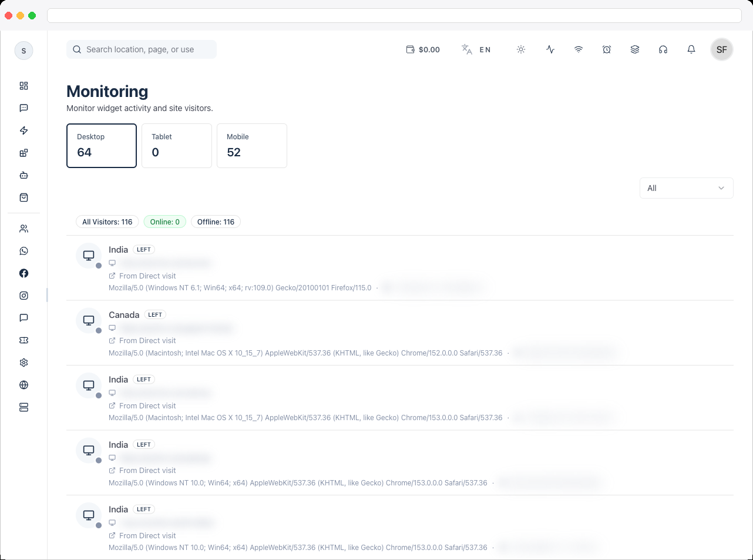Click the speech bubble sidebar icon
Viewport: 753px width, 560px height.
pyautogui.click(x=23, y=318)
